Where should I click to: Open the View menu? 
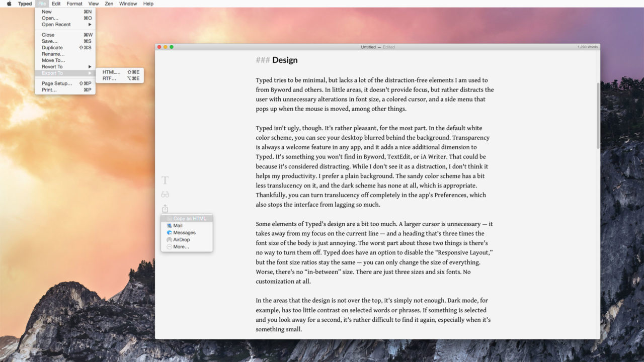94,4
